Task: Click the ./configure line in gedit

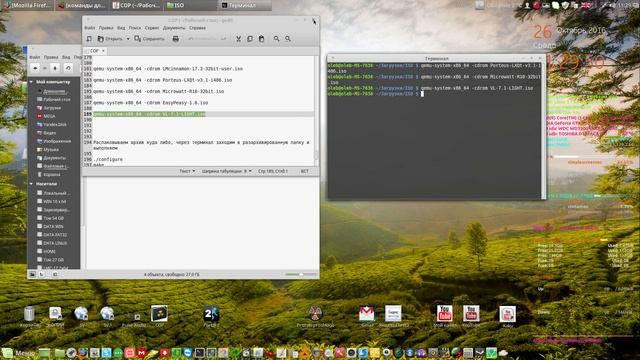Action: click(x=108, y=159)
